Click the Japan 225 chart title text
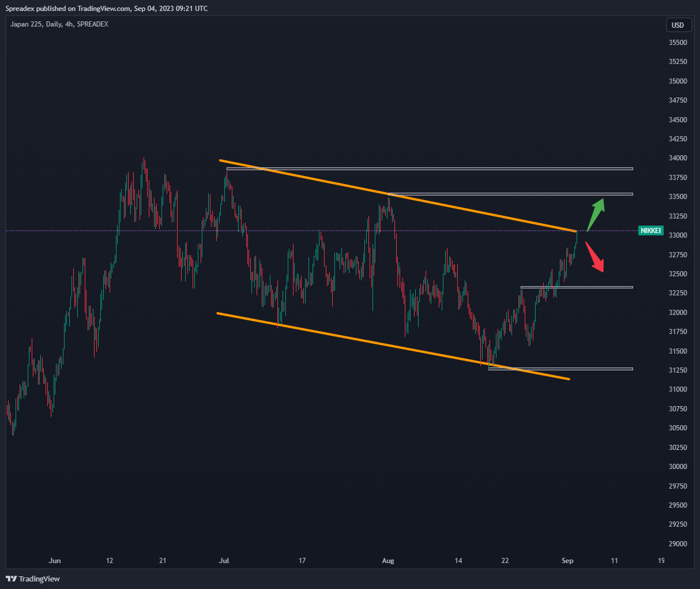This screenshot has height=589, width=700. tap(59, 24)
